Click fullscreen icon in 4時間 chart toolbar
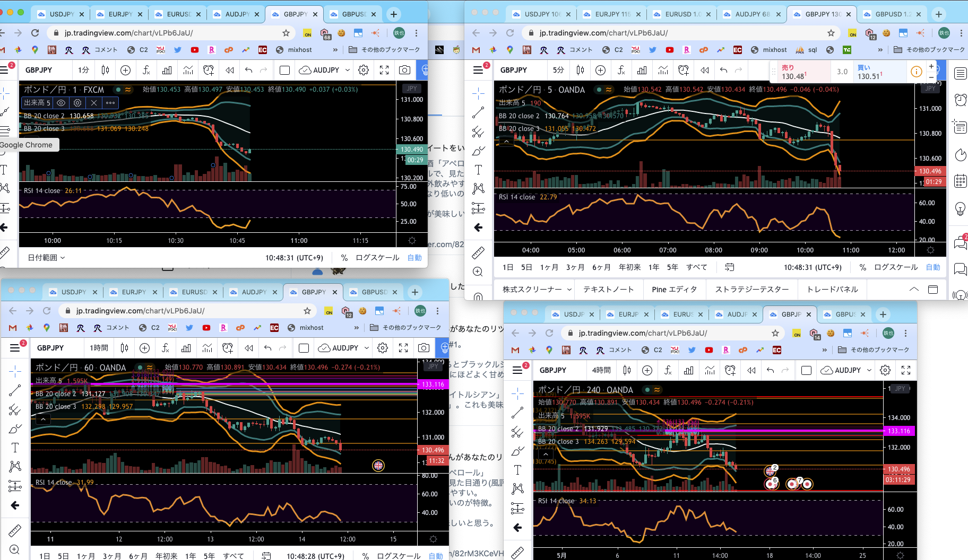Viewport: 968px width, 560px height. click(x=906, y=370)
